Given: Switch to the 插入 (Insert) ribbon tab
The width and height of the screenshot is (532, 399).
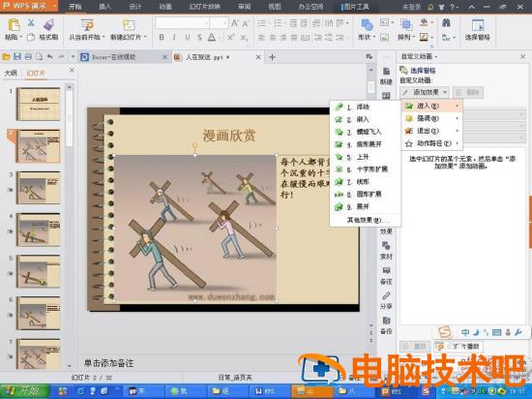Looking at the screenshot, I should click(104, 7).
